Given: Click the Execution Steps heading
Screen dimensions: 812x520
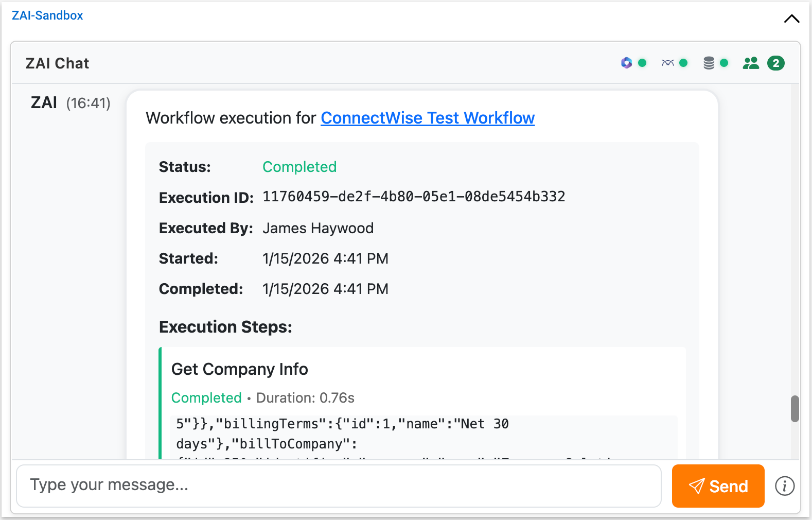Looking at the screenshot, I should tap(225, 327).
